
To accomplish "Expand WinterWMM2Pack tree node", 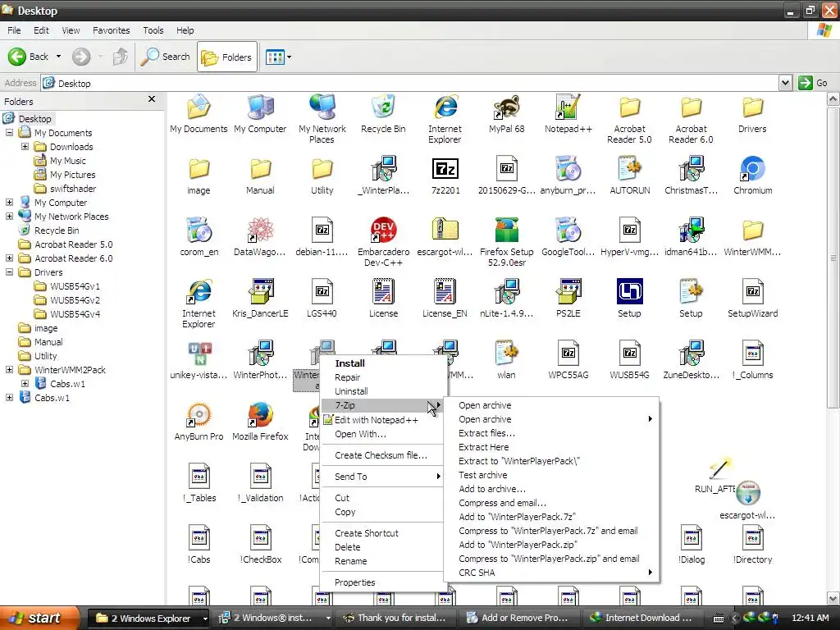I will tap(10, 369).
